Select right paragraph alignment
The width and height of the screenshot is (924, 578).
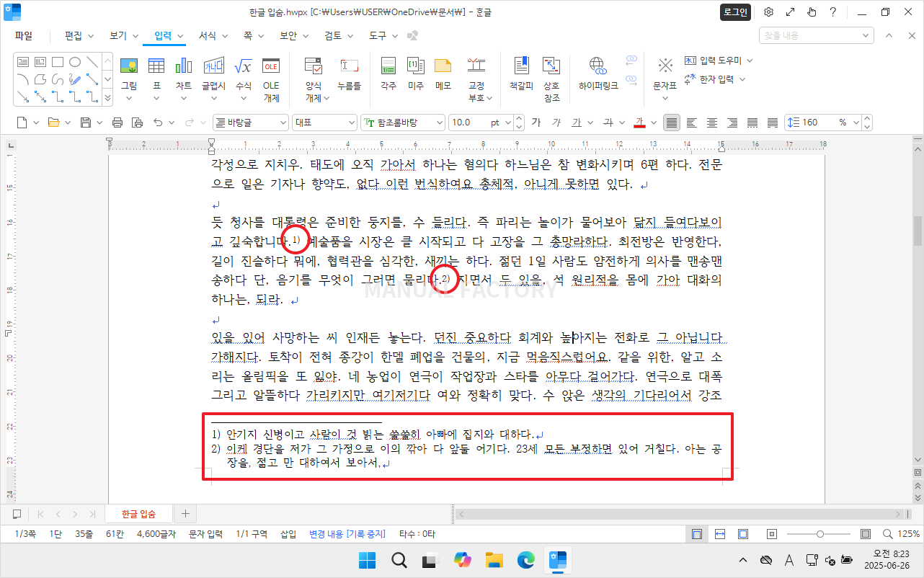point(732,123)
